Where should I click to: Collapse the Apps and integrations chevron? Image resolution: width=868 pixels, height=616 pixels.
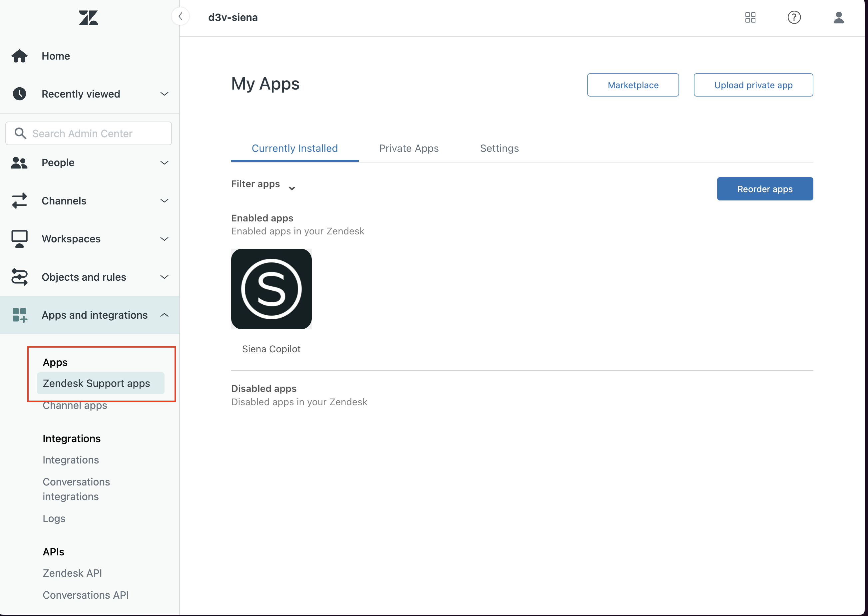[x=164, y=315]
